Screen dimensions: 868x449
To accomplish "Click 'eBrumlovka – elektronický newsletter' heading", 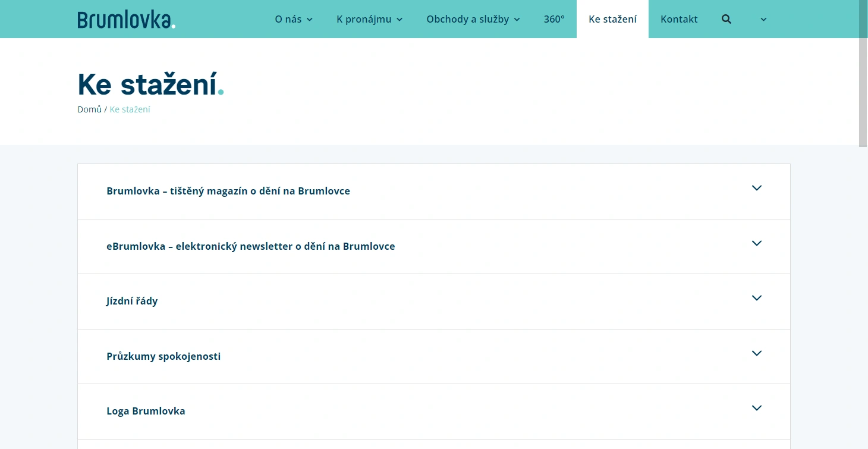I will click(x=251, y=246).
